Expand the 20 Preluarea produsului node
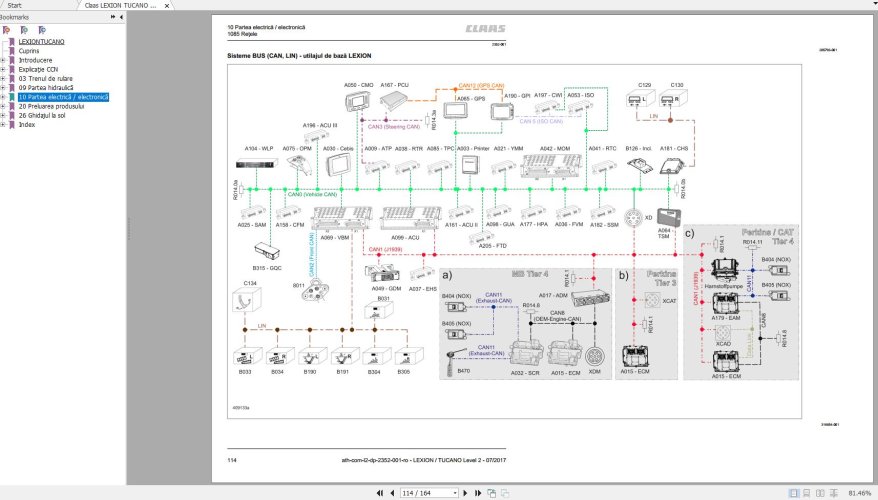The width and height of the screenshot is (878, 500). [3, 106]
